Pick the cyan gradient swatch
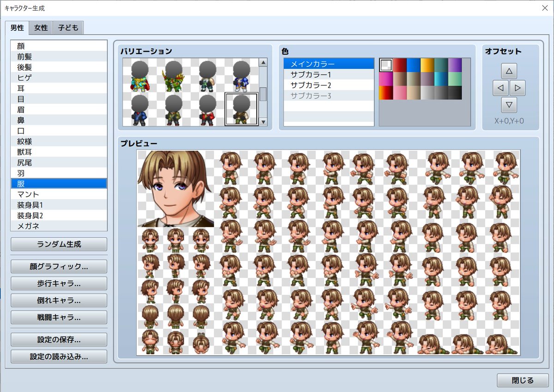 [441, 79]
